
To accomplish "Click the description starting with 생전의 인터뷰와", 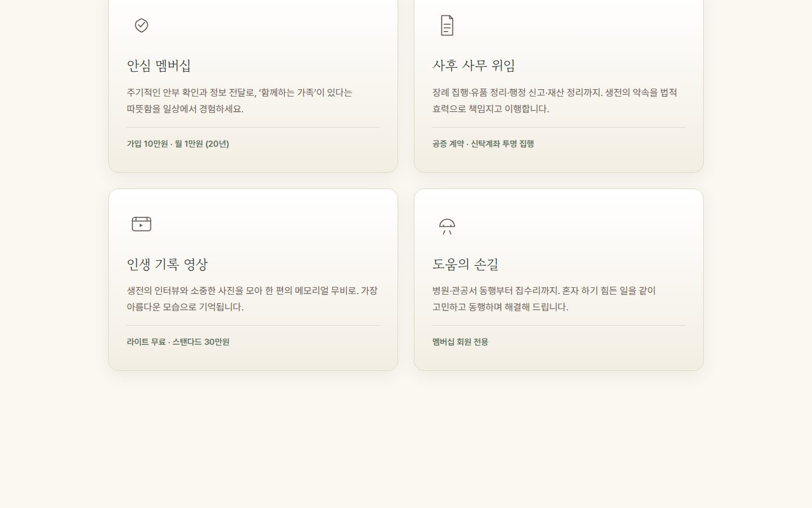I will pos(252,299).
